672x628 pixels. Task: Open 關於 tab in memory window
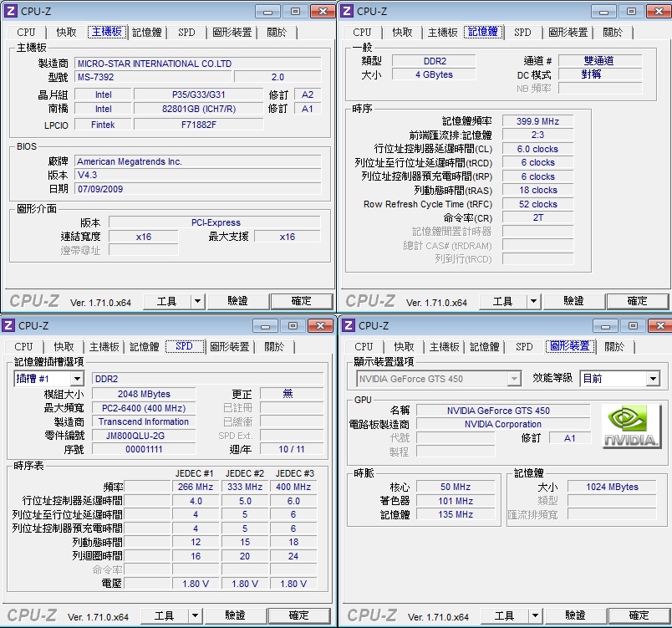[613, 32]
